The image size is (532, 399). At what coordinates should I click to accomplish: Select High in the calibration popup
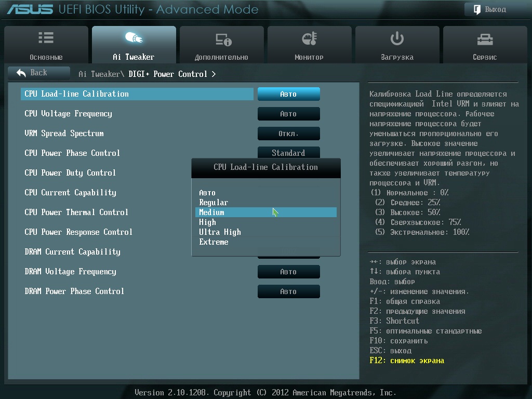[266, 222]
